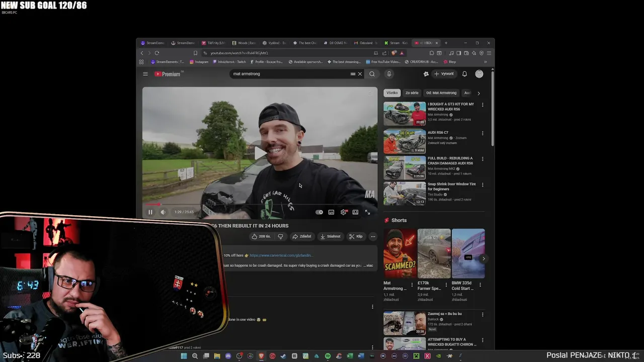The height and width of the screenshot is (362, 644).
Task: Select the 'Od: Mat Armstrong' chip
Action: tap(441, 93)
